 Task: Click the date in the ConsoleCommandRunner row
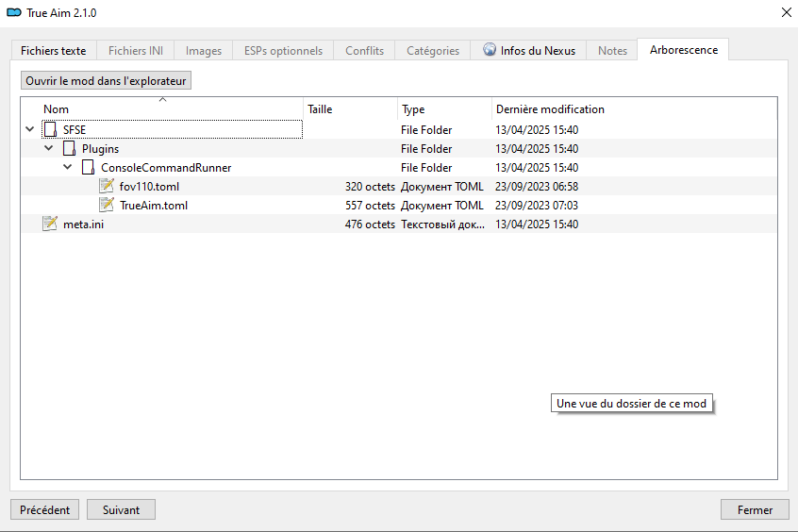coord(537,168)
